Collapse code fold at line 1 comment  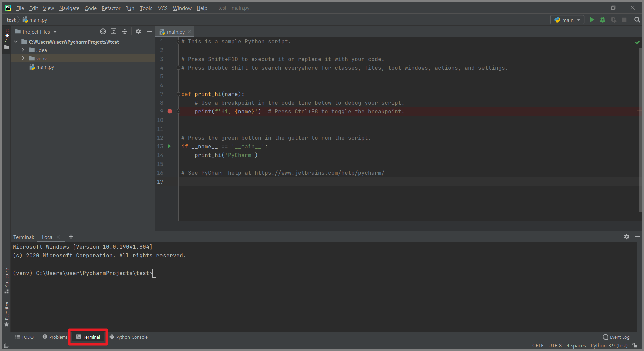point(178,42)
